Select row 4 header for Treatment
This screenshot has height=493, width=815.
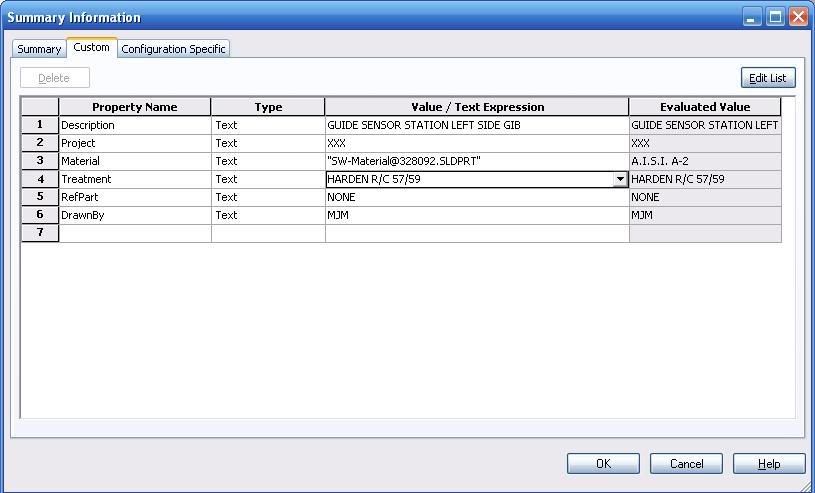pos(40,179)
